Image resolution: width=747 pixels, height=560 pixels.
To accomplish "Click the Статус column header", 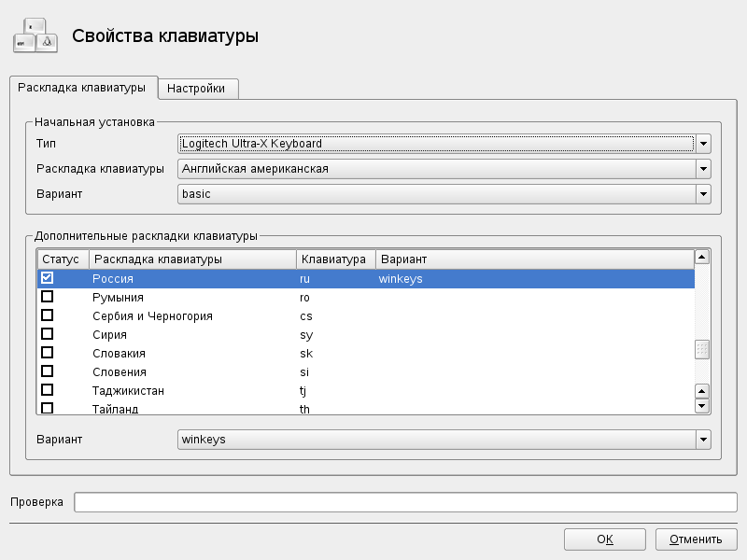I will pyautogui.click(x=62, y=259).
